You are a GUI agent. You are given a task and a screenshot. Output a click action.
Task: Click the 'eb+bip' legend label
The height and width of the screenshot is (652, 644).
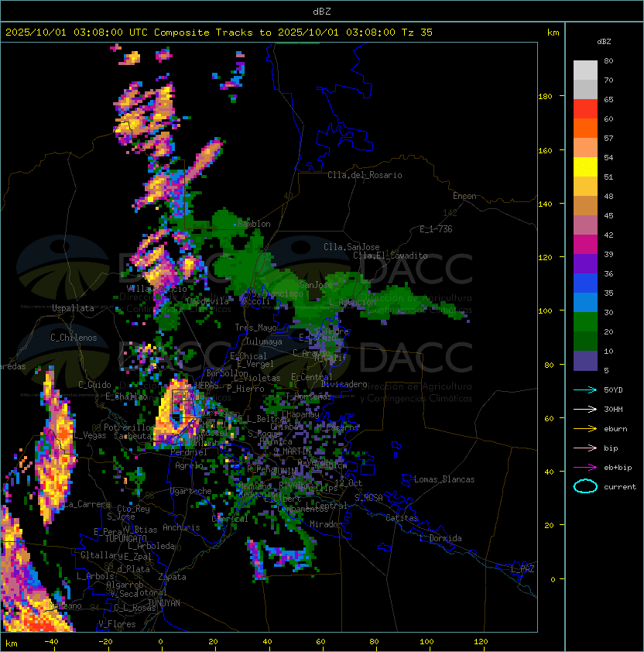618,468
